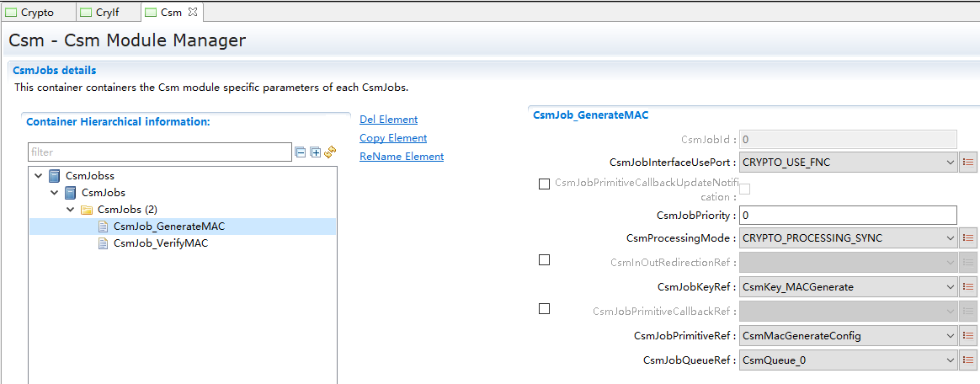Click the list icon beside CsmJobKeyRef

point(968,287)
